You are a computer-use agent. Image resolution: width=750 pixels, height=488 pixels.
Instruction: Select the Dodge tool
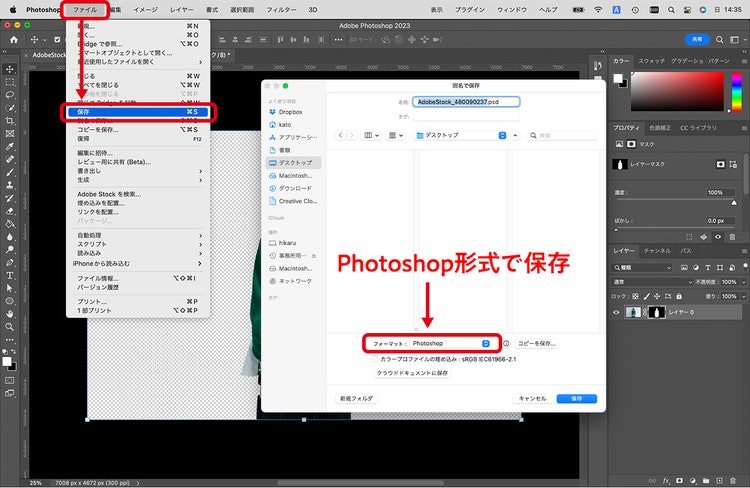click(10, 250)
